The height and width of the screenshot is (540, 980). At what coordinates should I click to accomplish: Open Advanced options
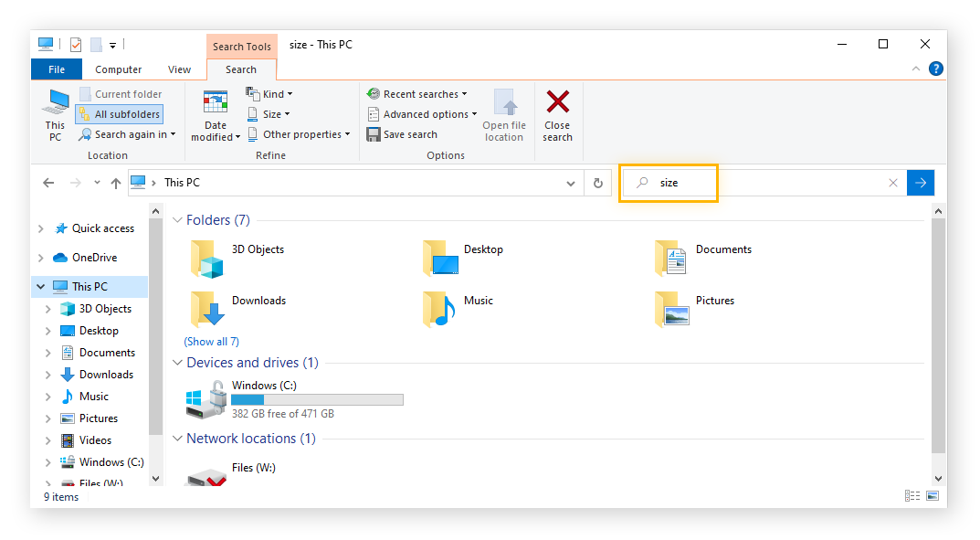point(422,113)
